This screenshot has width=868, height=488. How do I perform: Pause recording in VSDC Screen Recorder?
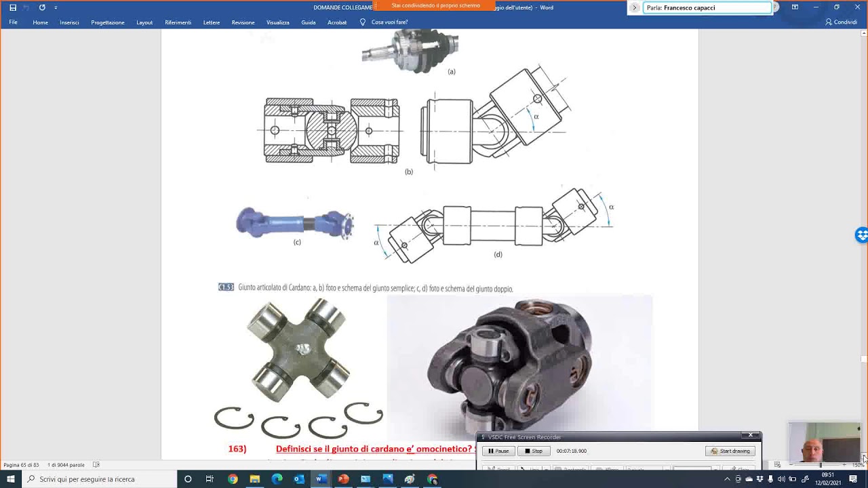[498, 451]
